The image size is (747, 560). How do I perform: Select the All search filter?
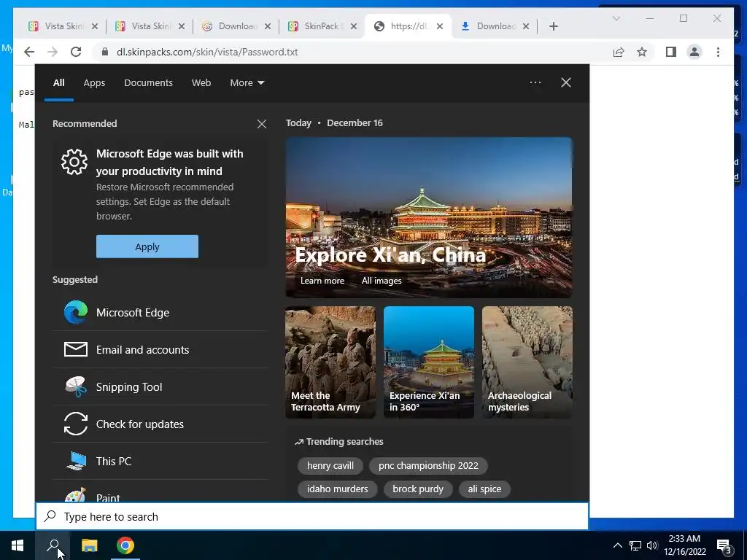(x=58, y=83)
